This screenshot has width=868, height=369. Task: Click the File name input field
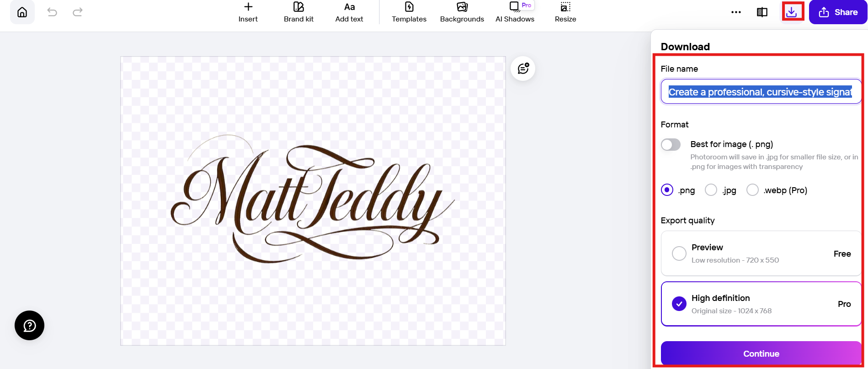coord(761,92)
